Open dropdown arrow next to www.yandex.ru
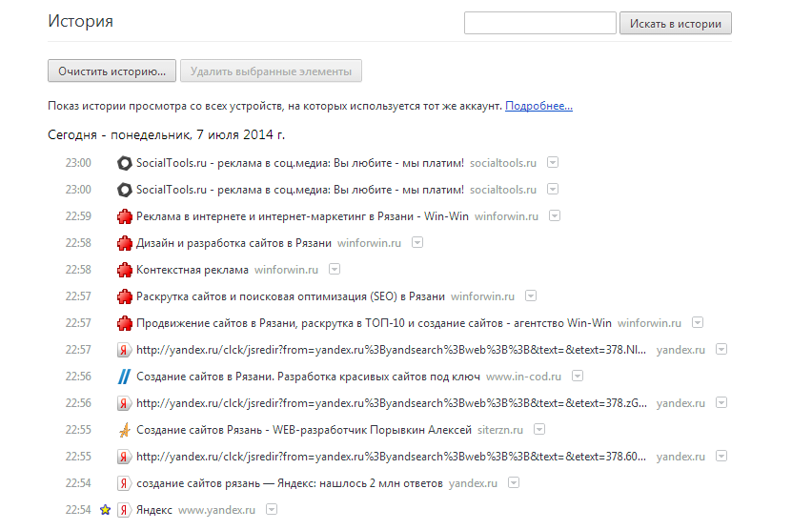Image resolution: width=812 pixels, height=530 pixels. [x=272, y=509]
